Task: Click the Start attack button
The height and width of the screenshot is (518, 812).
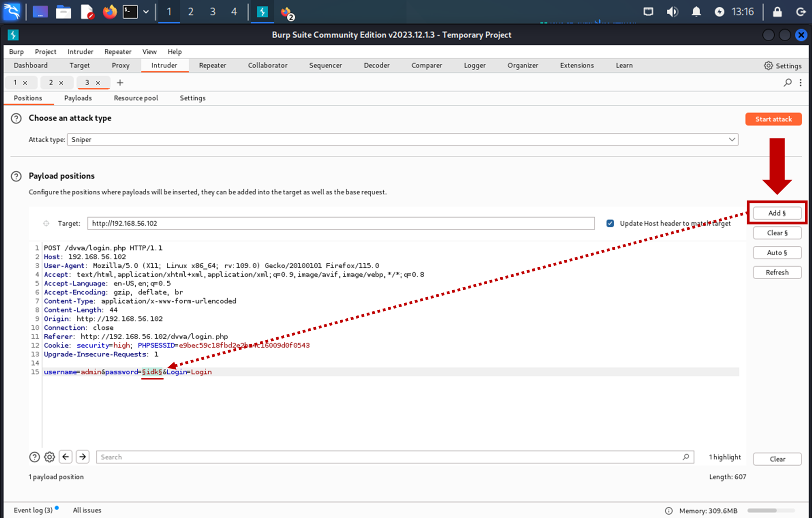Action: [x=773, y=119]
